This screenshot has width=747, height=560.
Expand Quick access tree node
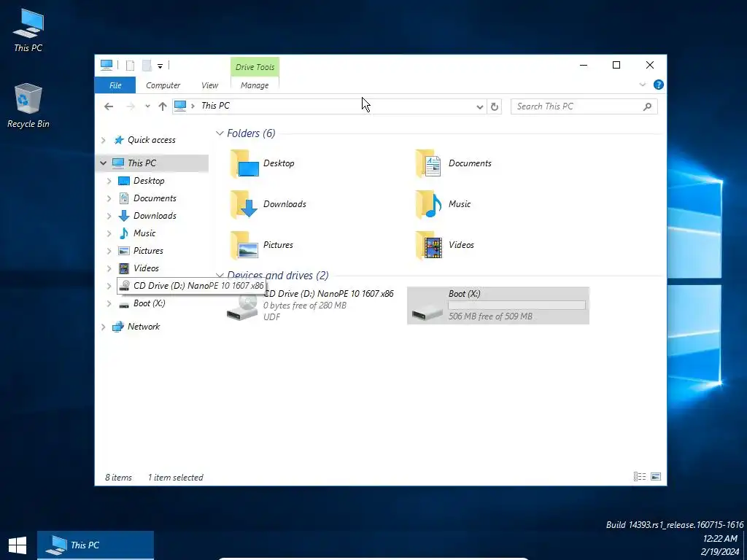pyautogui.click(x=104, y=140)
